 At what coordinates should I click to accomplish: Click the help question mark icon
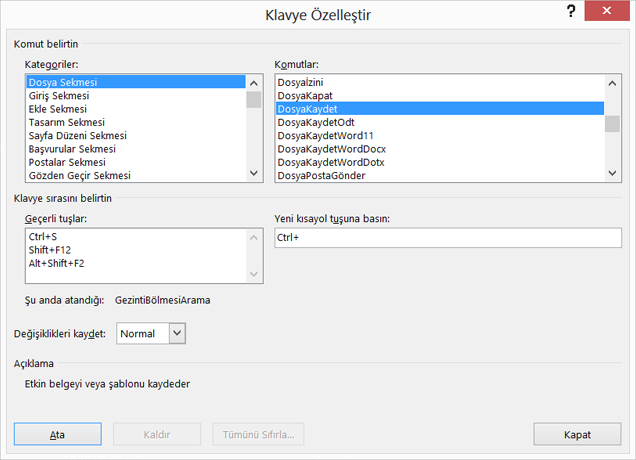point(571,11)
